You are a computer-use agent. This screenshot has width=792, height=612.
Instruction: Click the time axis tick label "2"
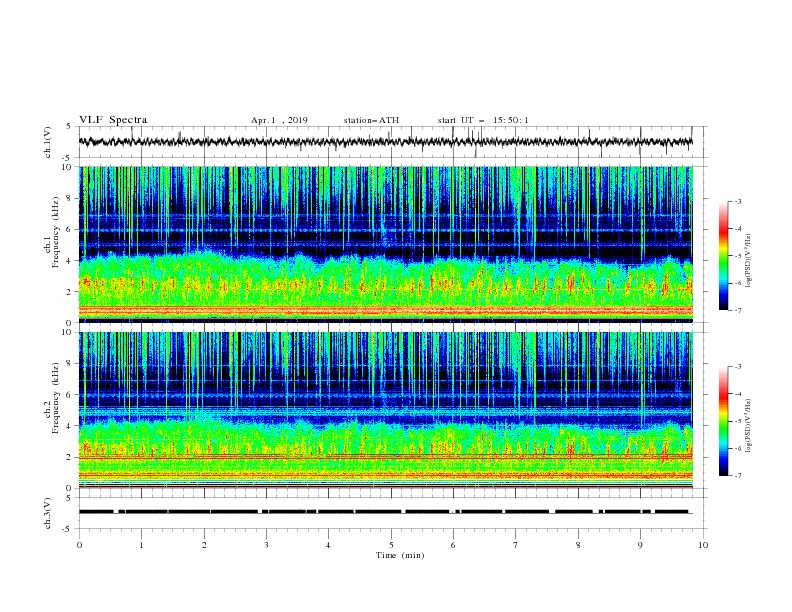(204, 545)
